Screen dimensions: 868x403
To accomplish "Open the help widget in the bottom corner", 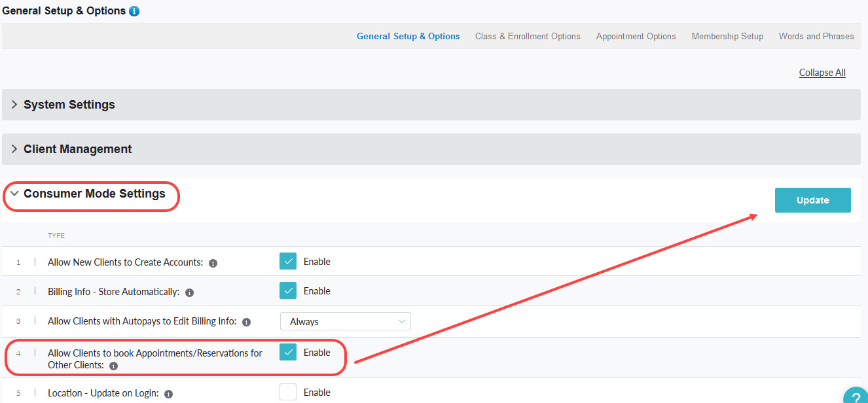I will tap(855, 396).
